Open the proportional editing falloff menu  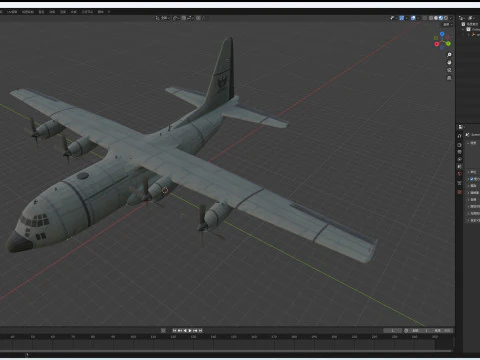click(x=204, y=18)
